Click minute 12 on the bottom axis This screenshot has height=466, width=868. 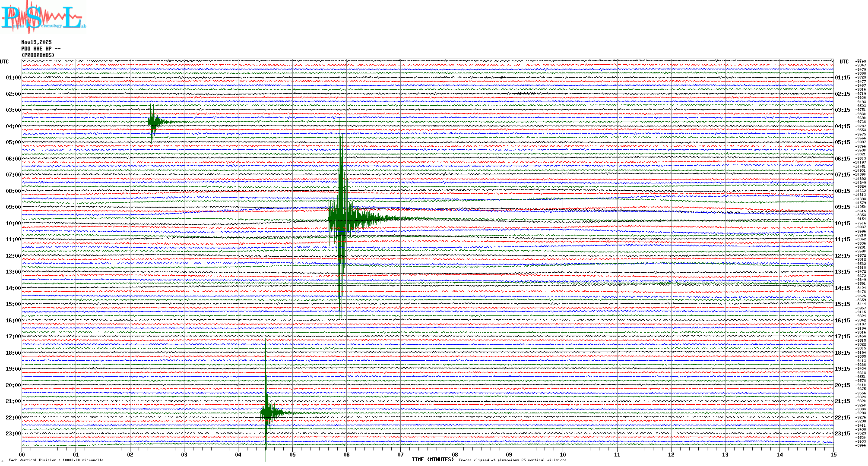671,454
